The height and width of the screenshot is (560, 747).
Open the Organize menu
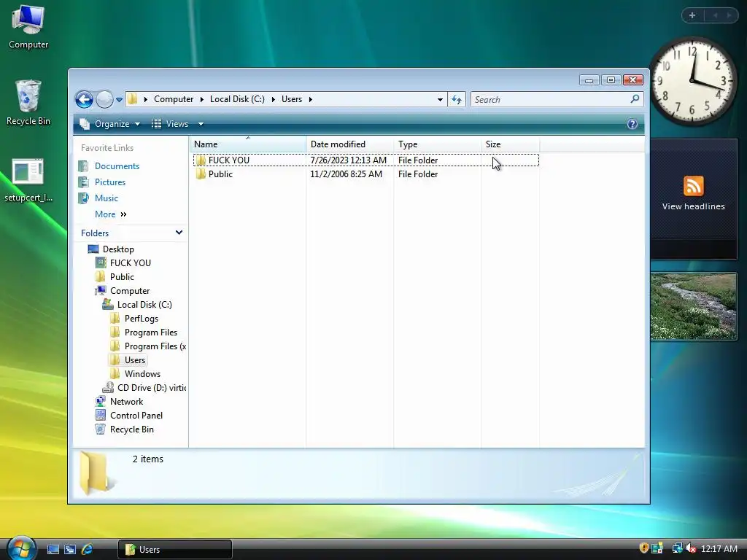[111, 124]
